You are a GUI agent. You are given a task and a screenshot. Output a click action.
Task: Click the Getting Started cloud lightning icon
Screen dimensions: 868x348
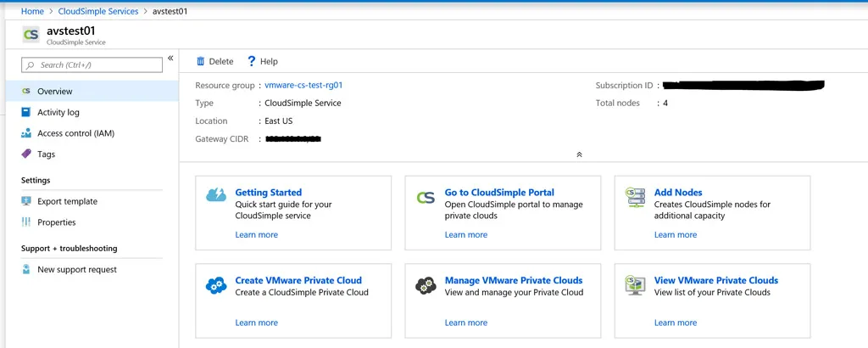(x=216, y=194)
